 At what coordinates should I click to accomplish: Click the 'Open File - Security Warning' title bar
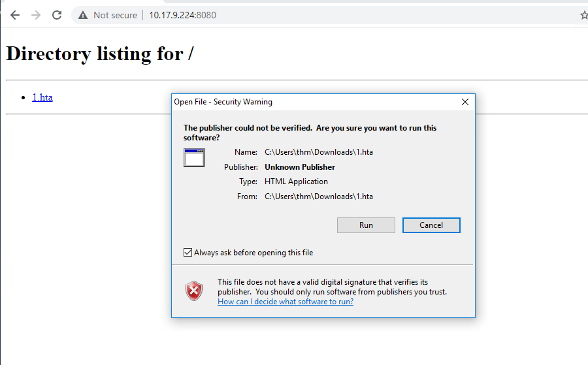(x=294, y=102)
